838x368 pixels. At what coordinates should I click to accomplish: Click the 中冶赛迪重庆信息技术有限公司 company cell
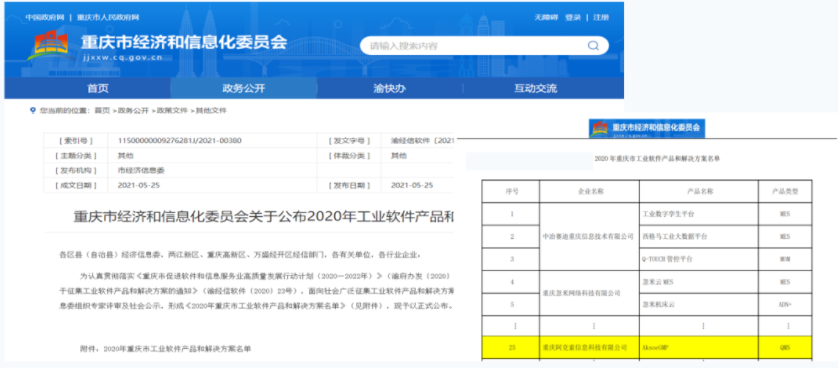[589, 236]
